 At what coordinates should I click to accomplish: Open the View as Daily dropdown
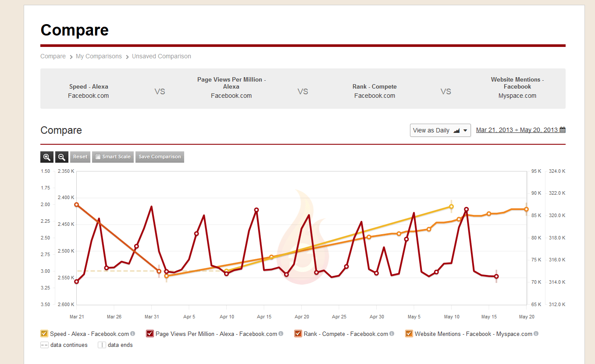pos(440,130)
